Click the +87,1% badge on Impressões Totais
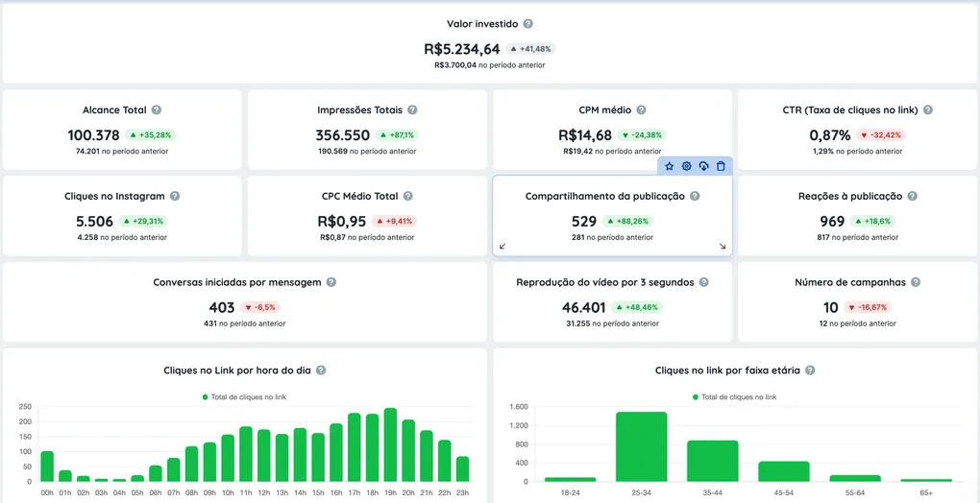Image resolution: width=980 pixels, height=503 pixels. 398,134
